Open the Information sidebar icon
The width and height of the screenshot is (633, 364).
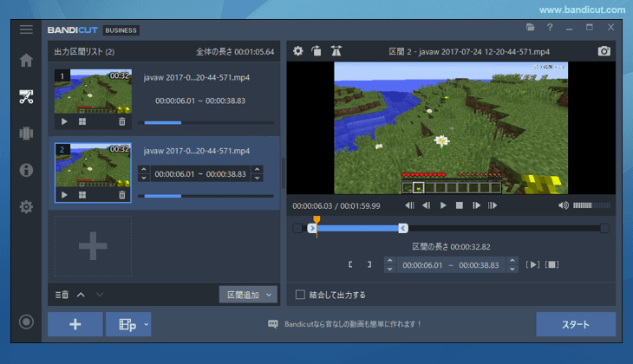(26, 170)
